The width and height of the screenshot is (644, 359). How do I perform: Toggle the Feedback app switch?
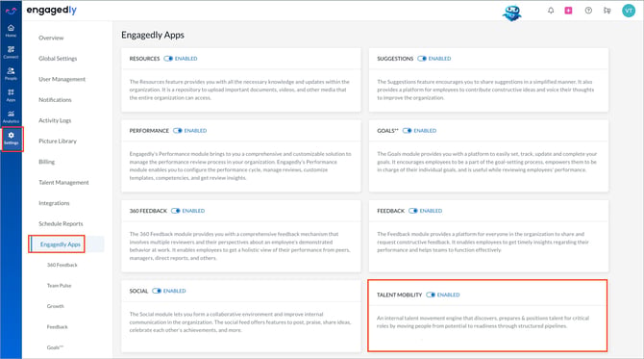[412, 211]
